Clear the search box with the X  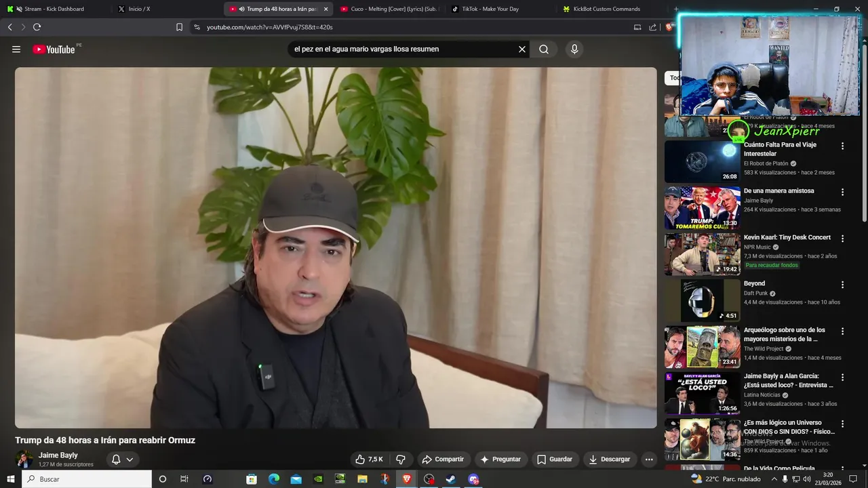522,49
